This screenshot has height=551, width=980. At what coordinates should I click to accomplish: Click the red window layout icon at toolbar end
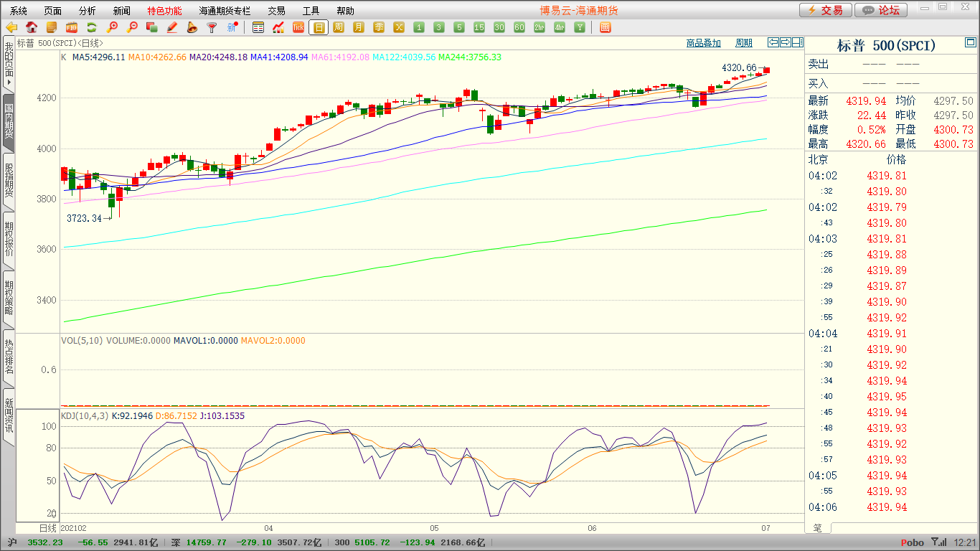coord(606,28)
